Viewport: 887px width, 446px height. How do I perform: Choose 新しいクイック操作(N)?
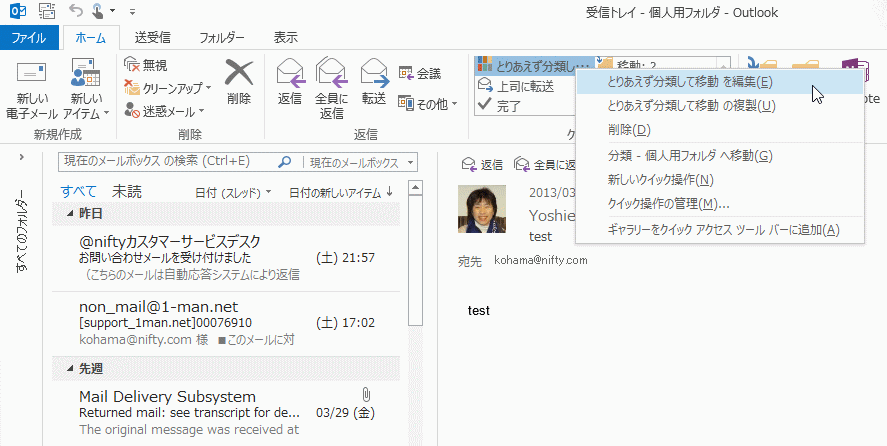[x=720, y=180]
